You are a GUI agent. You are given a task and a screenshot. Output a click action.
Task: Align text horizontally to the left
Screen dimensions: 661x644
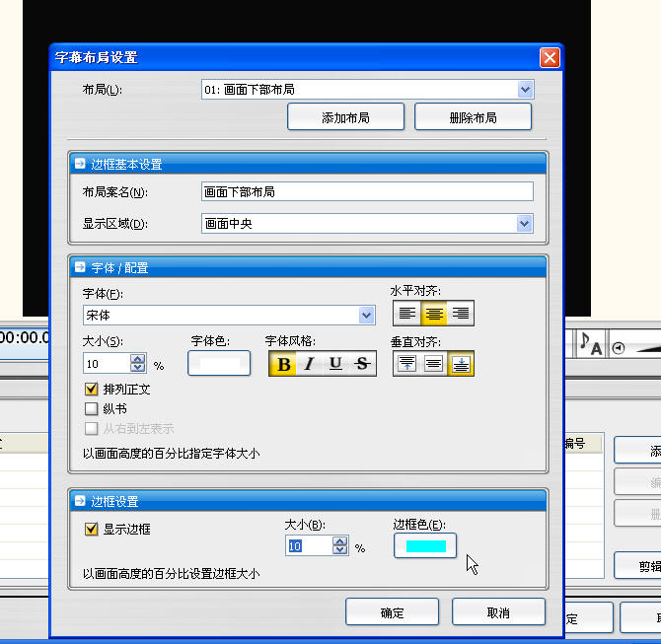pos(406,314)
